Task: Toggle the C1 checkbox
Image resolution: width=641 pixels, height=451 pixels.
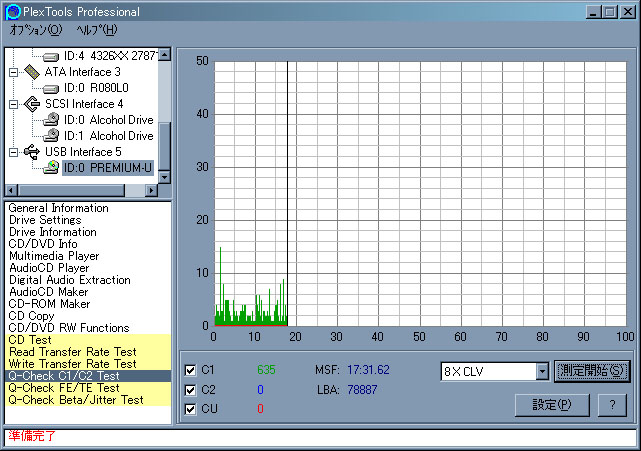Action: point(190,370)
